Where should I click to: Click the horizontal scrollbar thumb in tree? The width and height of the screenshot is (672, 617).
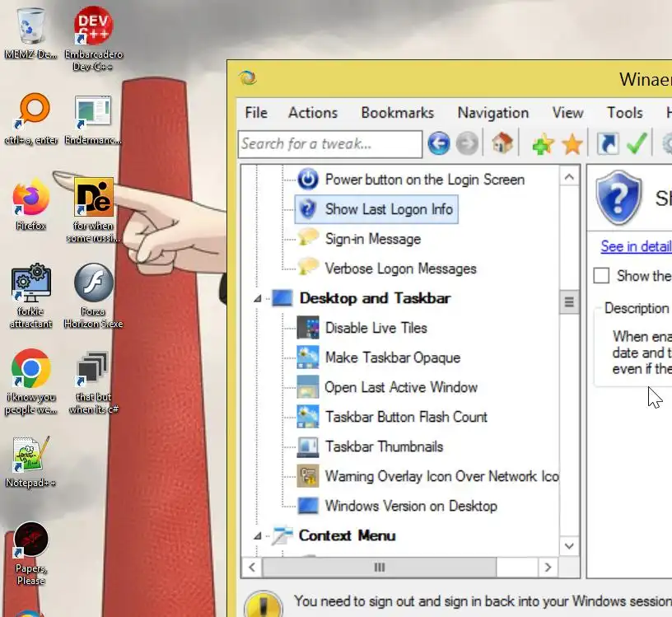point(380,568)
